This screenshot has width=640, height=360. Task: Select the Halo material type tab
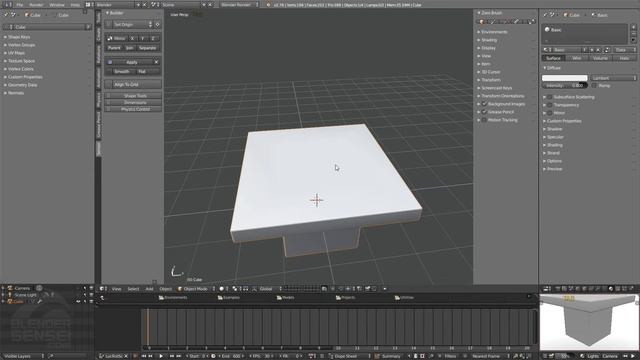point(624,58)
